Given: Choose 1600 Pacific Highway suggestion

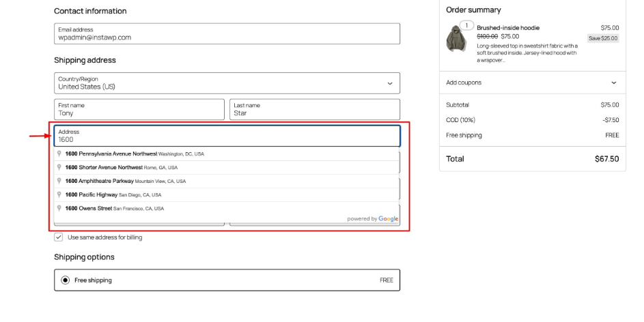Looking at the screenshot, I should click(226, 194).
